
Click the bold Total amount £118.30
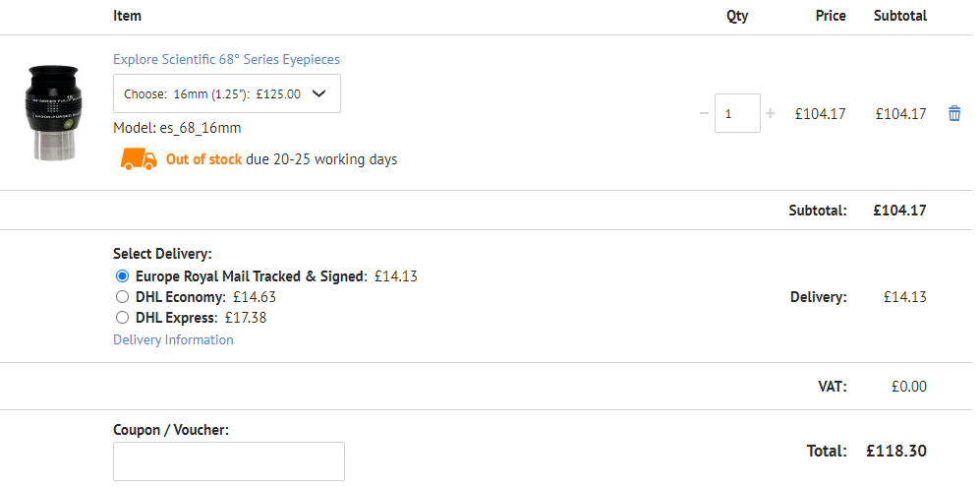tap(895, 451)
